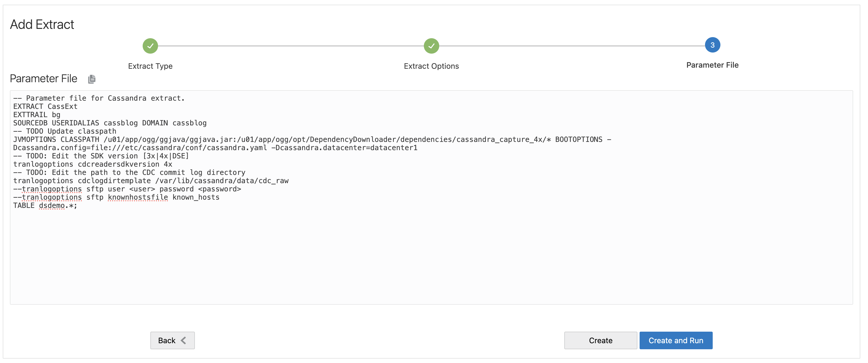Click the cdcreadersdkversion 4x line
This screenshot has height=363, width=868.
coord(93,164)
